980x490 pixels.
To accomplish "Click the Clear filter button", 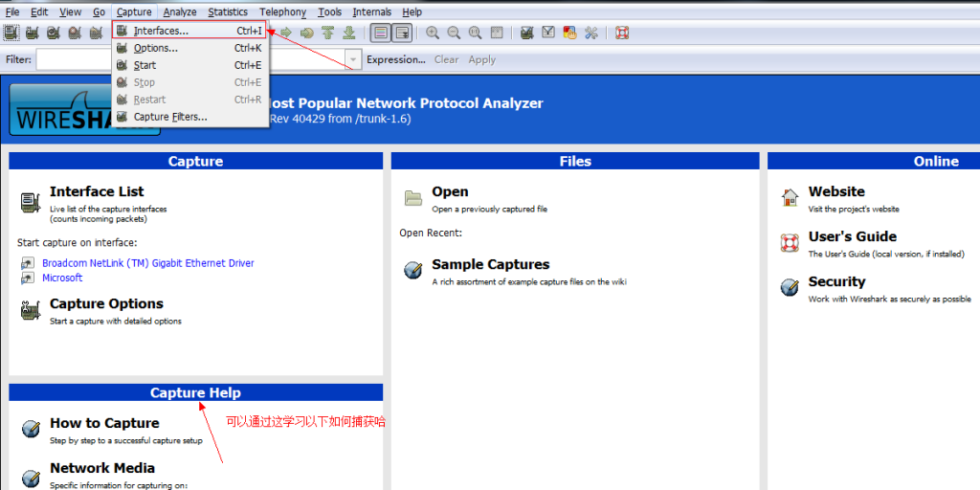I will [446, 60].
